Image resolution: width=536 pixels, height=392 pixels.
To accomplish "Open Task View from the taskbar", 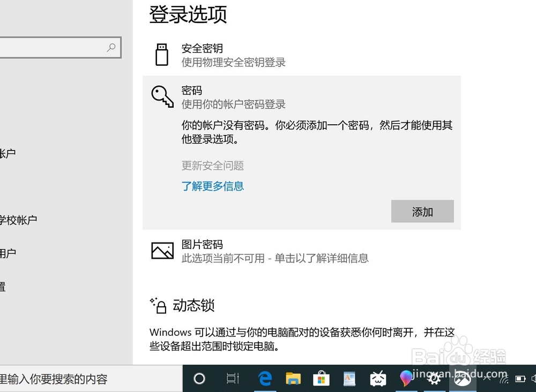I will tap(232, 379).
